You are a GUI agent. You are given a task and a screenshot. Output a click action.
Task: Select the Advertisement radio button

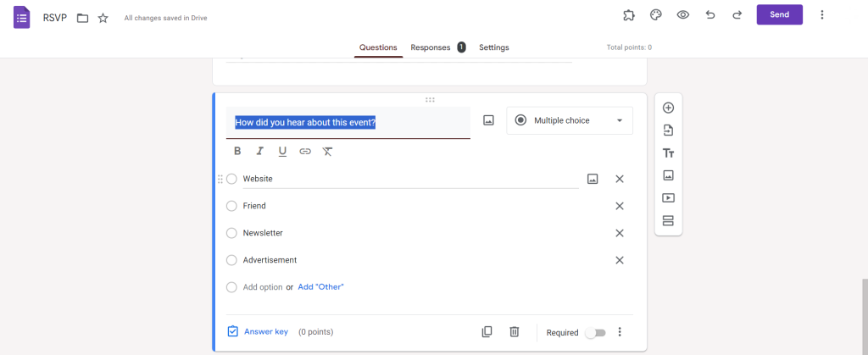click(x=231, y=260)
